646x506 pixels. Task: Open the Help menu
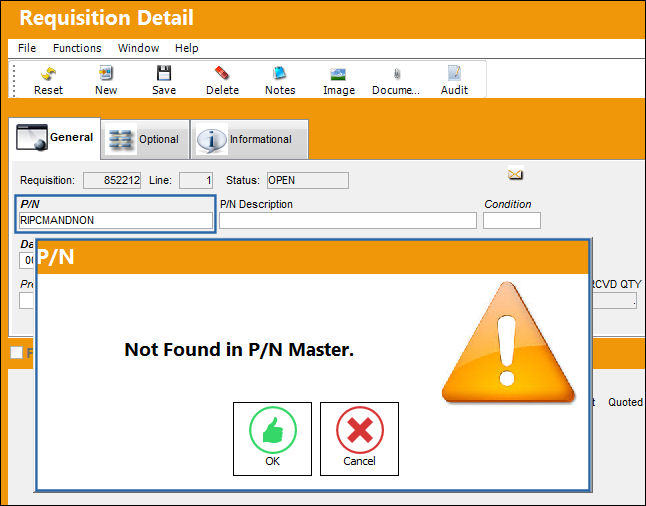coord(187,48)
